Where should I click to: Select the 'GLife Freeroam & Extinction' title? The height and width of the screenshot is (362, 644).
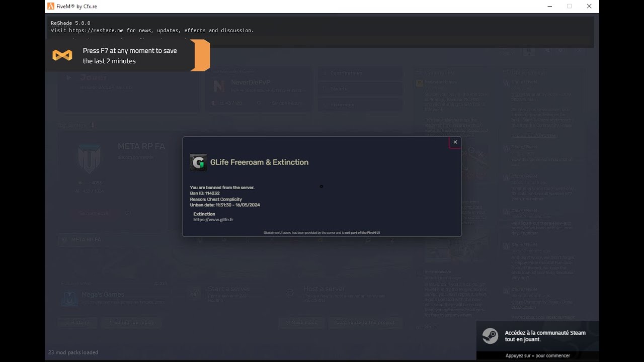coord(259,162)
